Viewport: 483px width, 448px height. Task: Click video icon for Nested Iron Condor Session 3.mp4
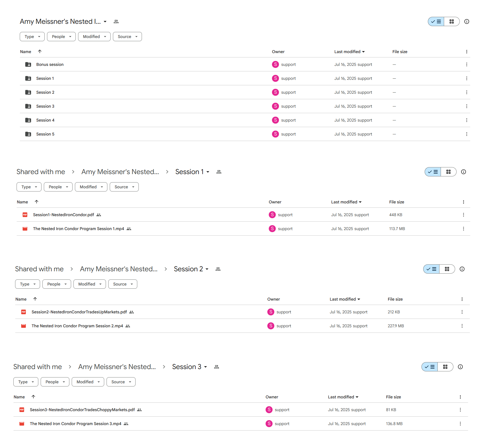coord(22,424)
